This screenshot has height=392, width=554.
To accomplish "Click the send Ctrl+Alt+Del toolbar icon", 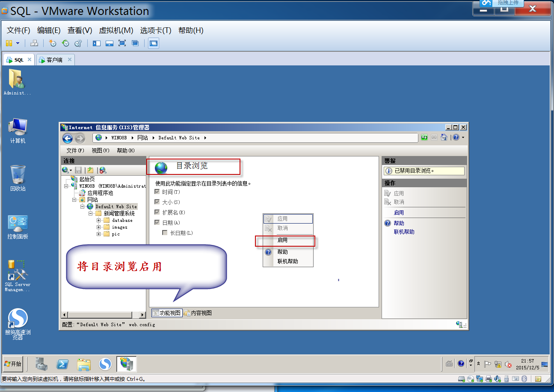I will (x=35, y=43).
